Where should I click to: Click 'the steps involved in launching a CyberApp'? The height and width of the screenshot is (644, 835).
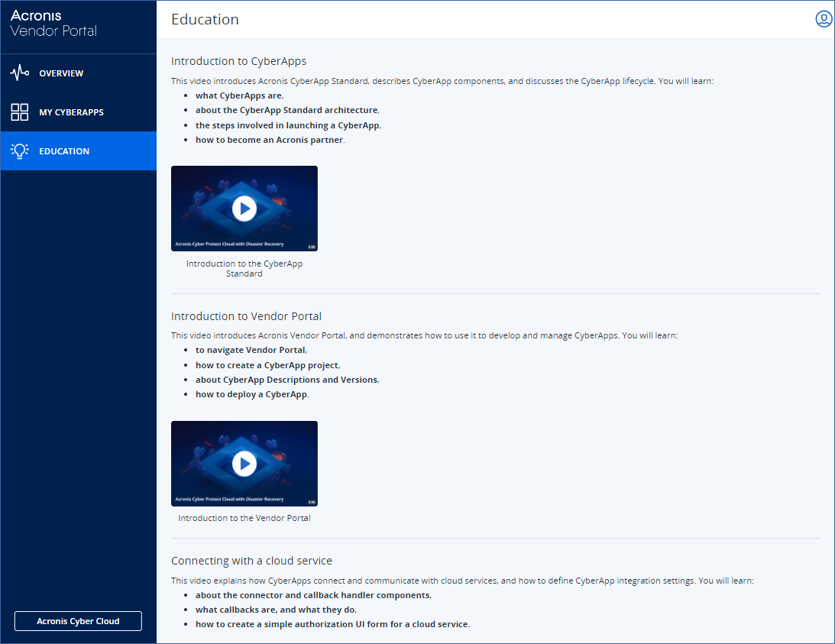[x=288, y=126]
